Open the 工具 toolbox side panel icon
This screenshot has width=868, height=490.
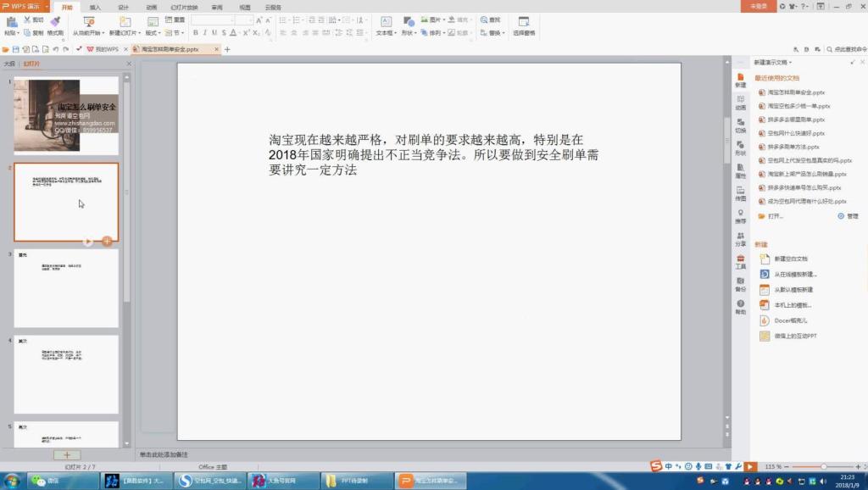pyautogui.click(x=740, y=262)
